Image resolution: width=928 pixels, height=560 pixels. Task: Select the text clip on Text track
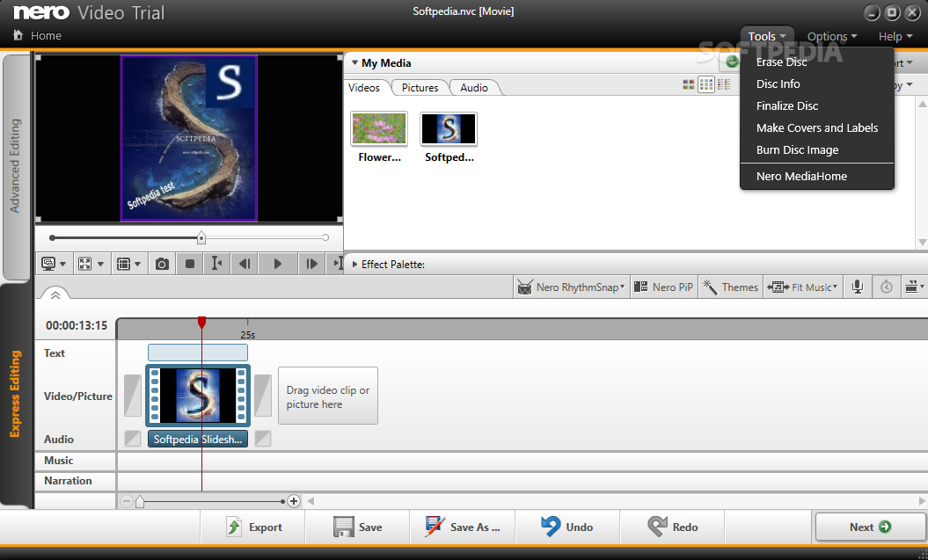[x=198, y=353]
